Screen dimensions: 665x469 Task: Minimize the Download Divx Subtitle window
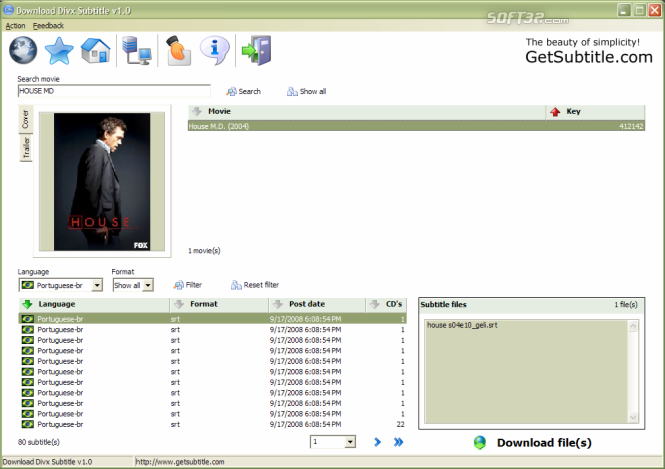pyautogui.click(x=623, y=10)
